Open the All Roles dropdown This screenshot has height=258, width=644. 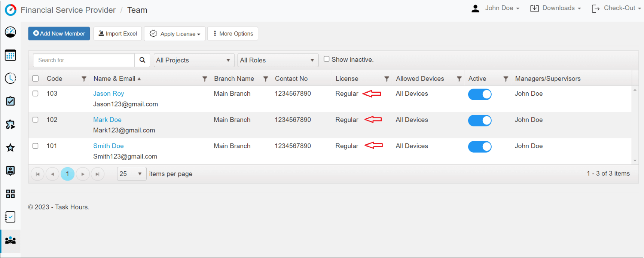tap(278, 60)
